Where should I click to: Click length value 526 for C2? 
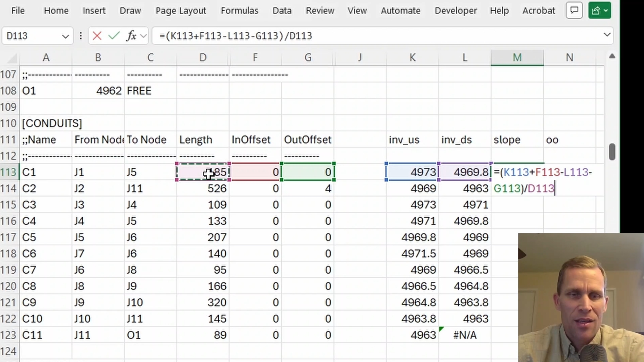203,188
